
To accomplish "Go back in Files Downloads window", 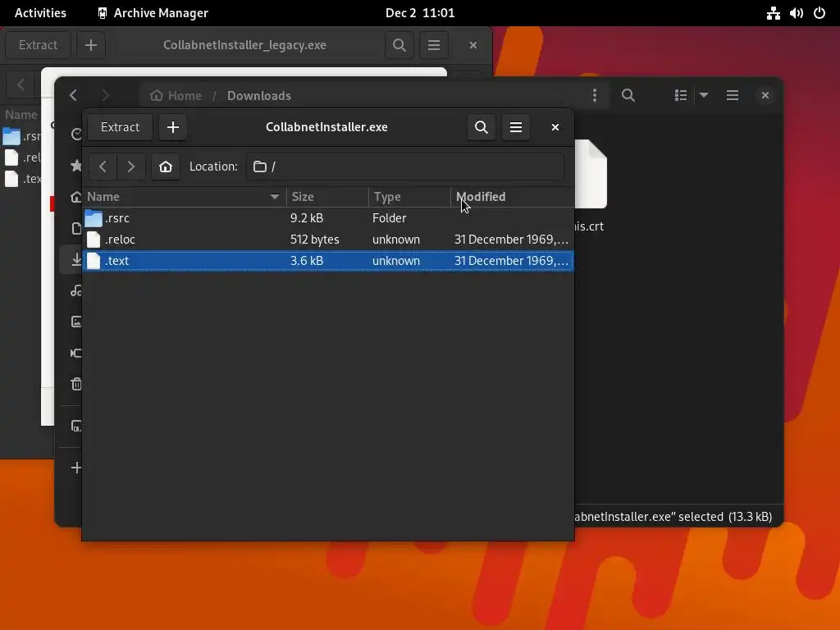I will tap(73, 95).
